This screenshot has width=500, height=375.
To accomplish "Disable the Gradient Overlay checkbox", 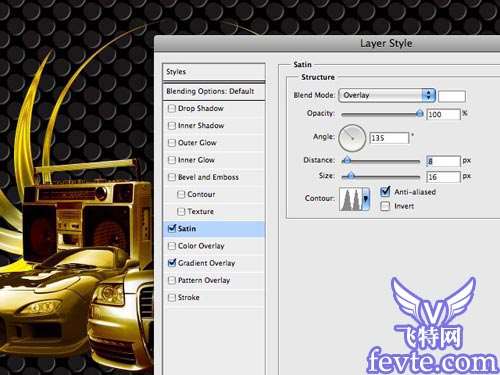I will pyautogui.click(x=172, y=263).
